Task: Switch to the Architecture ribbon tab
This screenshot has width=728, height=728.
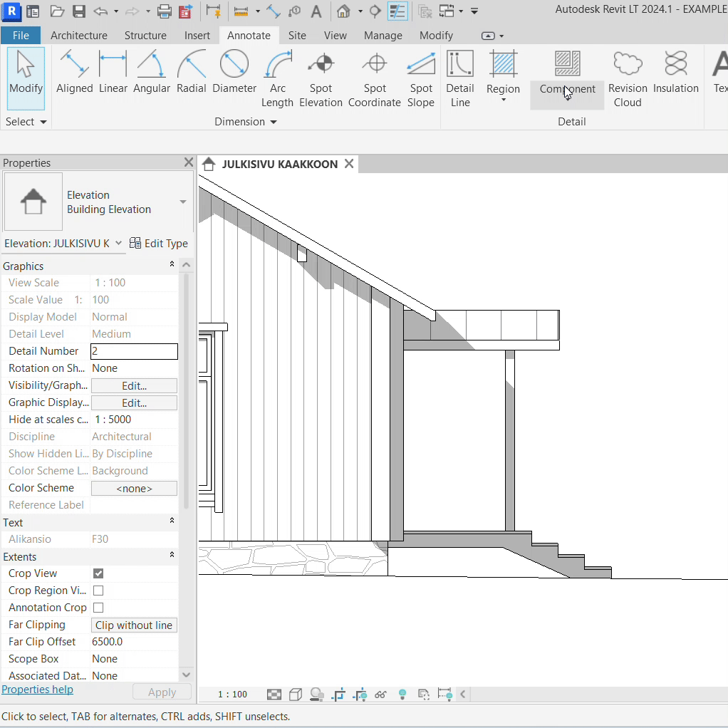Action: (x=79, y=36)
